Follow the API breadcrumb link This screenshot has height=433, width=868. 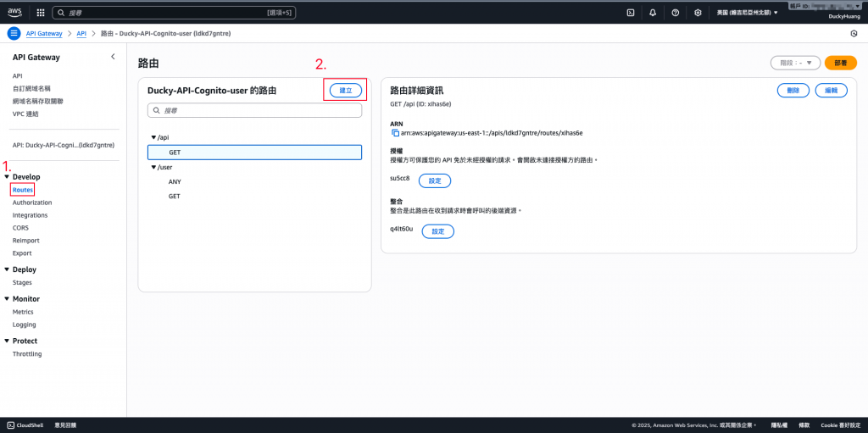pos(81,33)
